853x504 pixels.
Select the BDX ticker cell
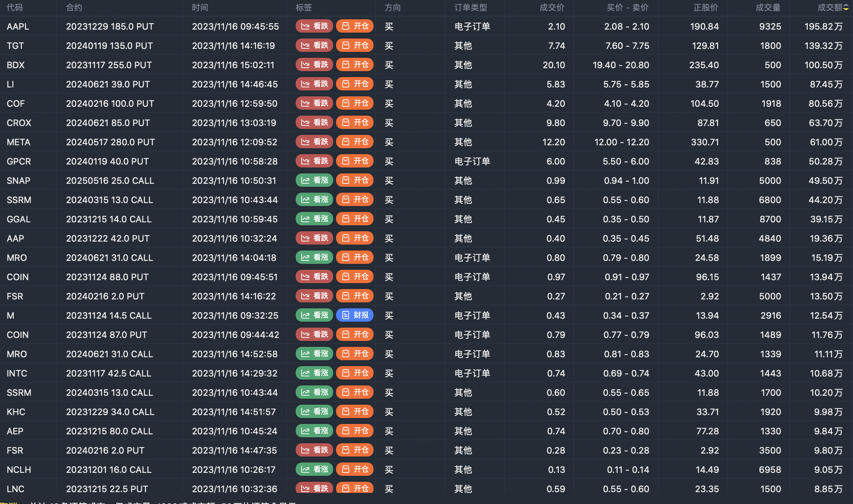tap(16, 65)
